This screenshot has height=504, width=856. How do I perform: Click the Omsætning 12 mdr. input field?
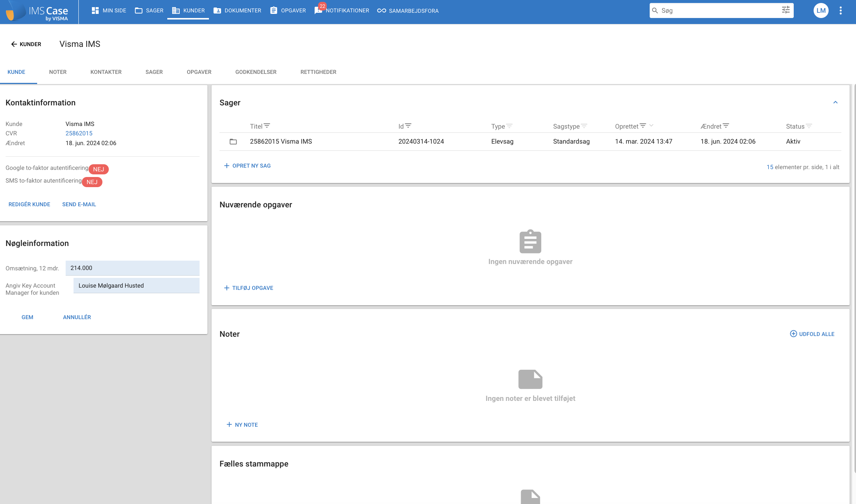[132, 268]
